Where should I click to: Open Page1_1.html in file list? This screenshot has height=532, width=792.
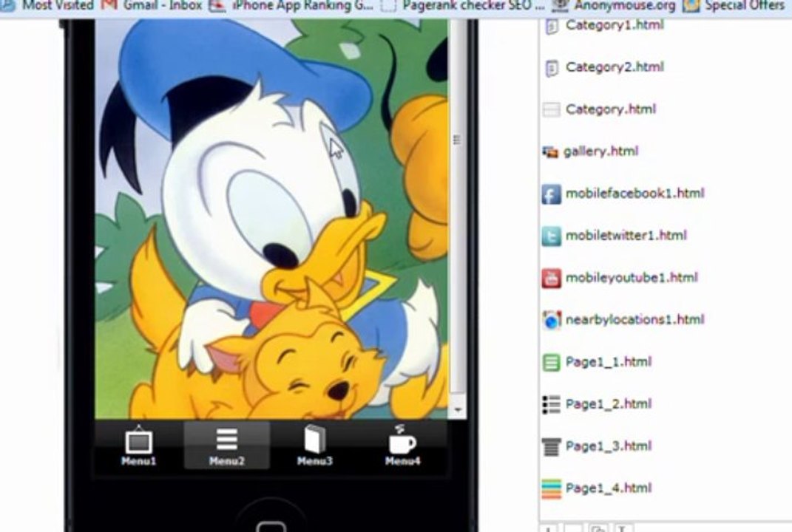point(609,362)
